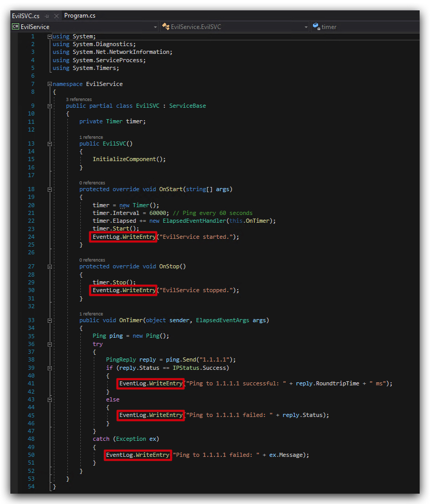Screen dimensions: 430x504
Task: Open the 3 references CodeLens link
Action: [79, 99]
